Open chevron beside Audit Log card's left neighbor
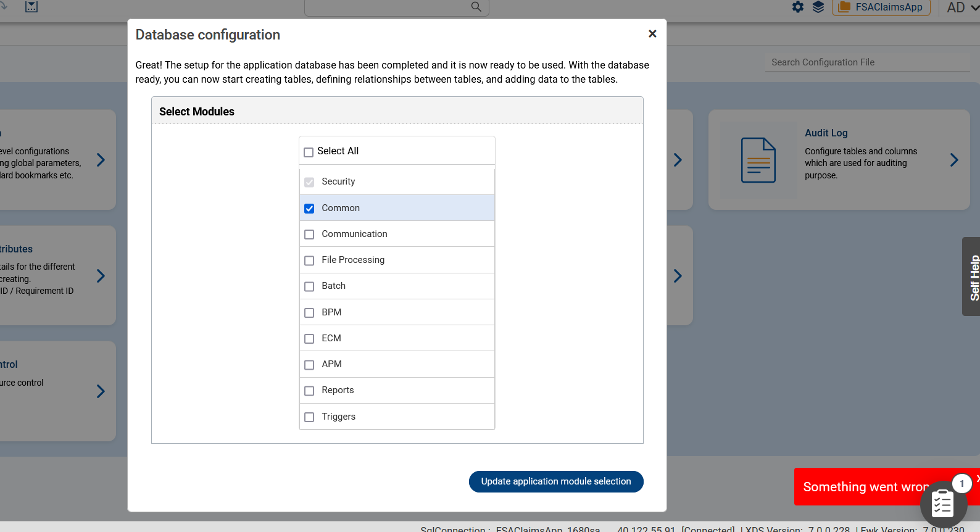Screen dimensions: 980x532 pos(678,160)
